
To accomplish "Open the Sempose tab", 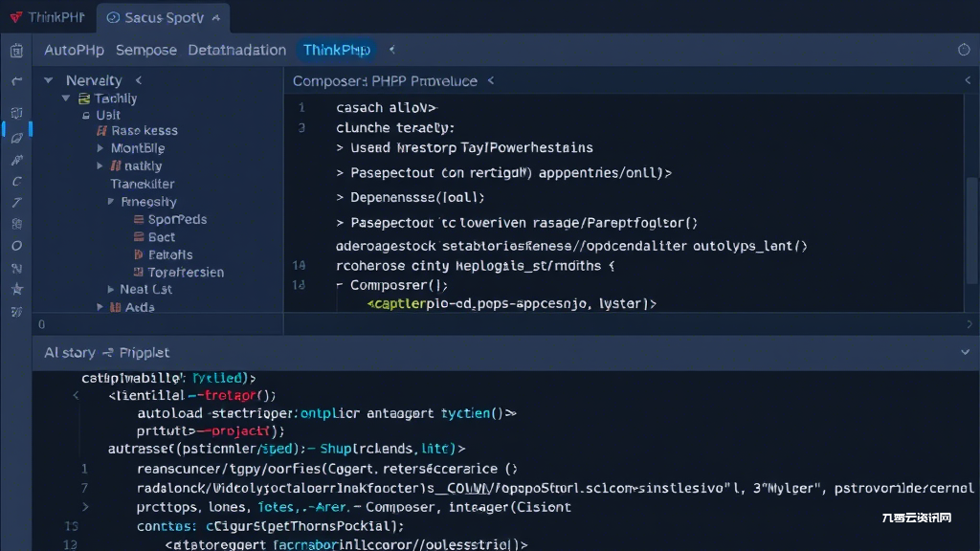I will click(x=146, y=50).
